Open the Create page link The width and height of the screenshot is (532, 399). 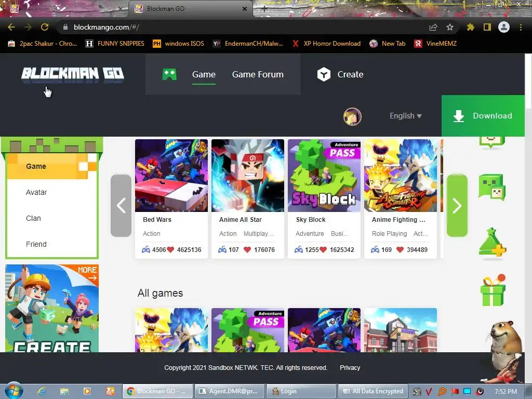350,74
